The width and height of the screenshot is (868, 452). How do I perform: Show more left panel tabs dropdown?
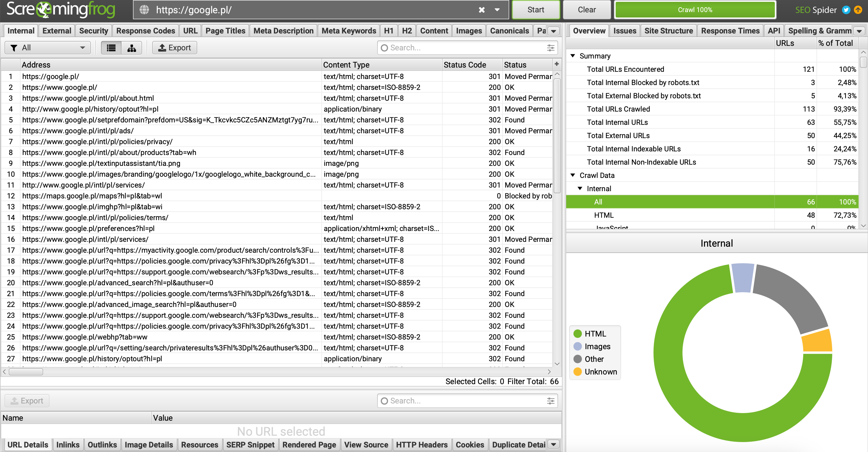553,31
